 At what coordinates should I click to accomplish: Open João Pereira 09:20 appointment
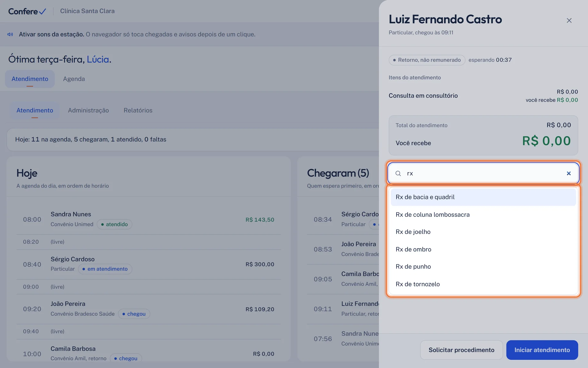[149, 309]
